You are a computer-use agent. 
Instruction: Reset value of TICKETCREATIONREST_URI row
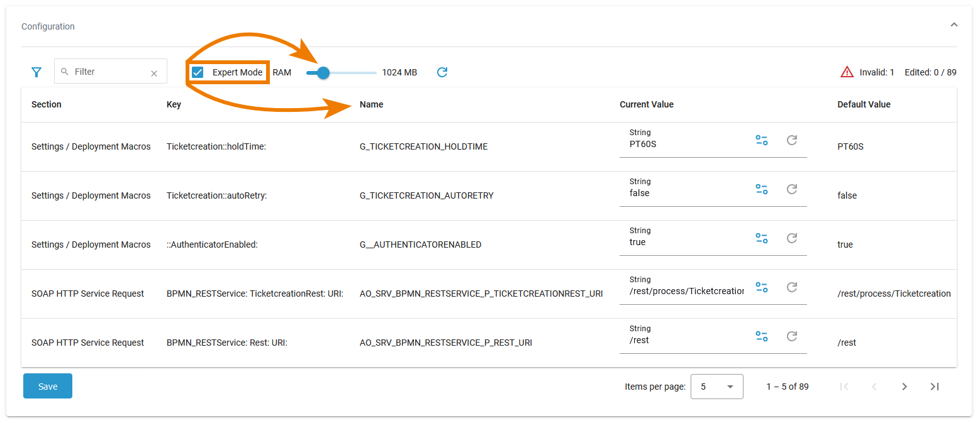(792, 287)
